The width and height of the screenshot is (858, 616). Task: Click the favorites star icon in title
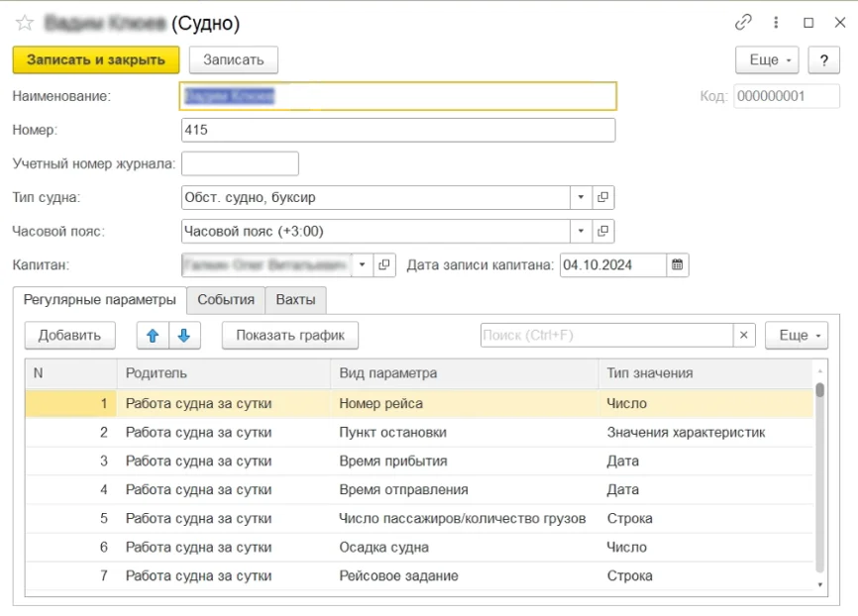point(25,23)
